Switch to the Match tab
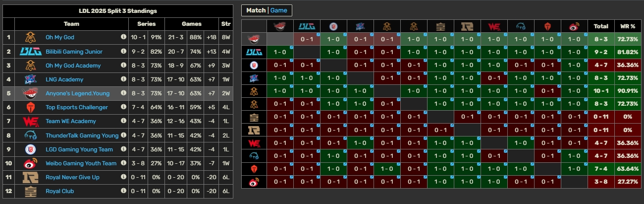 click(256, 10)
